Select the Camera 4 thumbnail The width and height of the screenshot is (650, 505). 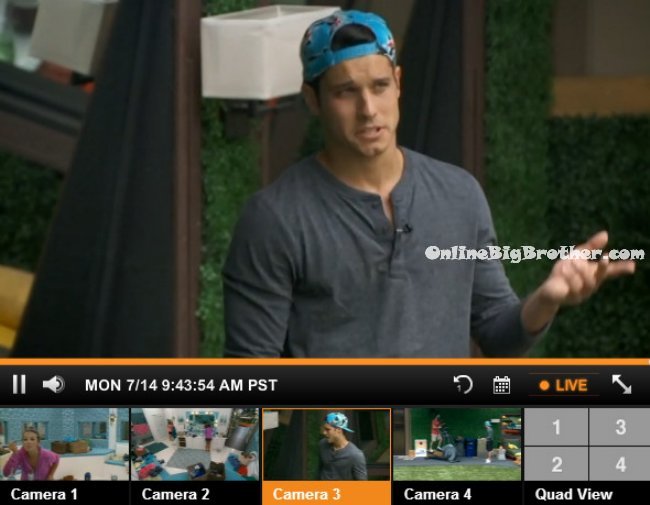tap(457, 444)
